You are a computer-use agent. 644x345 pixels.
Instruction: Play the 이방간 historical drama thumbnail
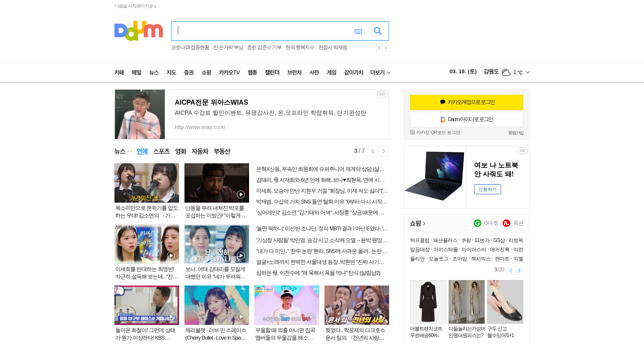[217, 183]
